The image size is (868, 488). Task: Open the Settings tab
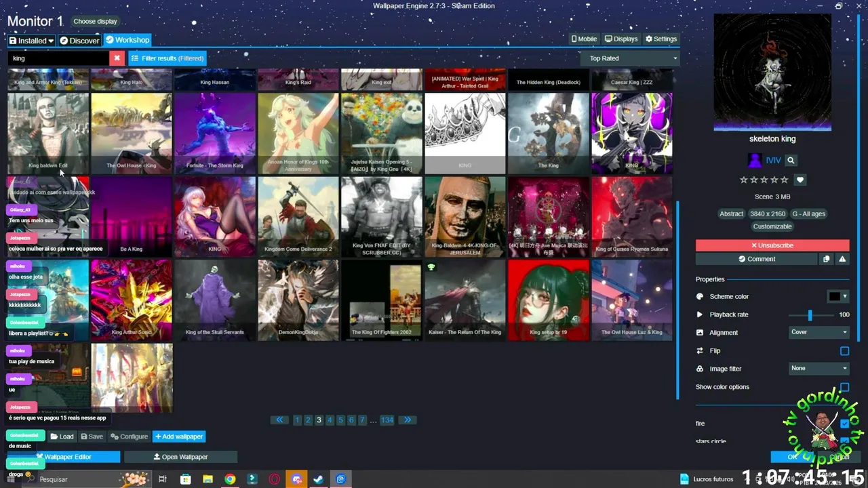pos(661,39)
